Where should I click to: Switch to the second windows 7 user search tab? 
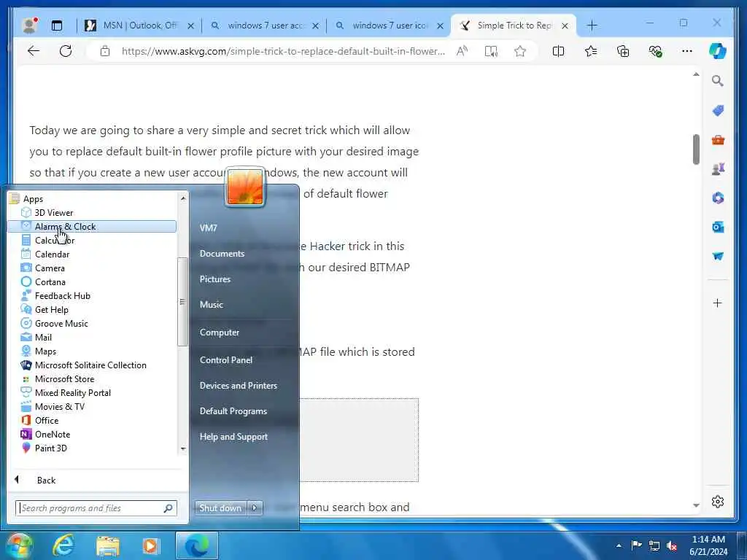pos(388,26)
